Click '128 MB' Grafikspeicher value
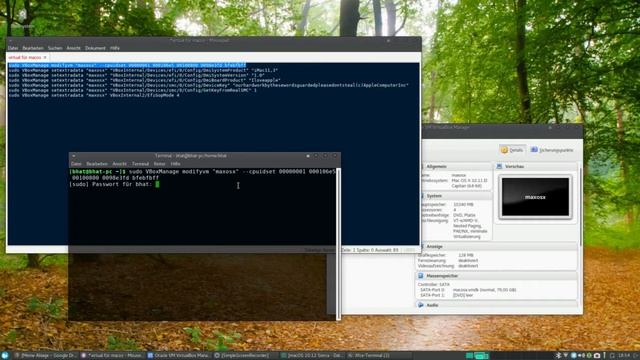The height and width of the screenshot is (360, 640). click(x=466, y=255)
